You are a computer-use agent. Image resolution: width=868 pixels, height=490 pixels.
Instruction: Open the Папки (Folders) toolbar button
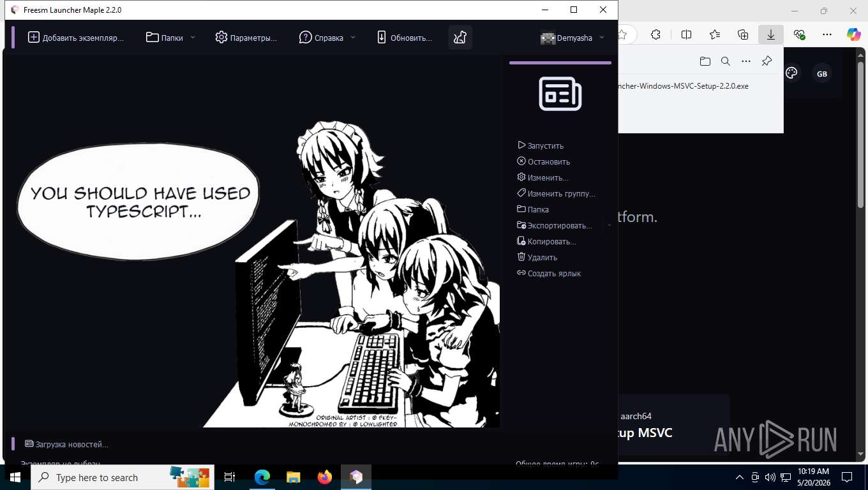tap(164, 38)
